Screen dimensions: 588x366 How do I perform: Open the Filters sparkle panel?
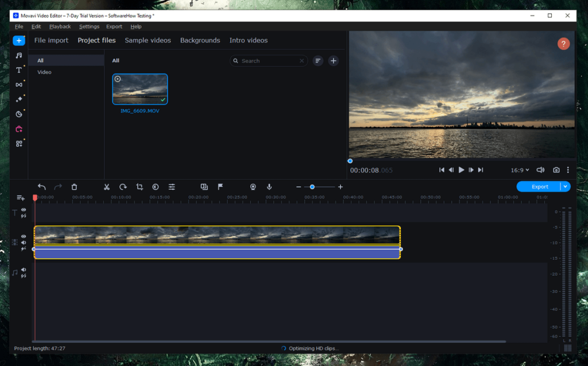pyautogui.click(x=19, y=99)
